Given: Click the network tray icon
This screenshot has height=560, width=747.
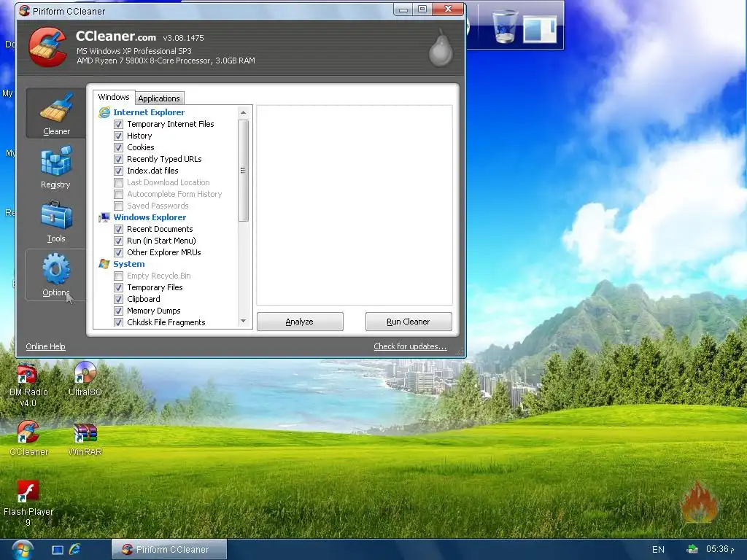Looking at the screenshot, I should click(692, 550).
